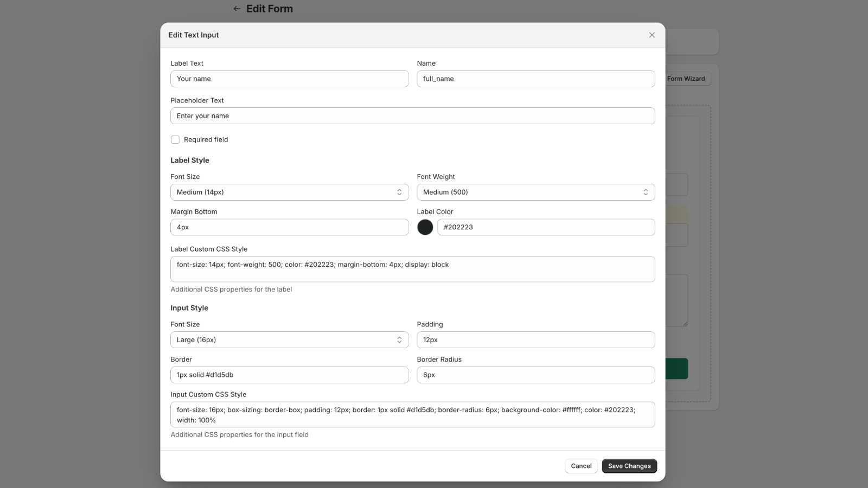Click the hex value field showing #202223
The height and width of the screenshot is (488, 868).
(x=546, y=227)
